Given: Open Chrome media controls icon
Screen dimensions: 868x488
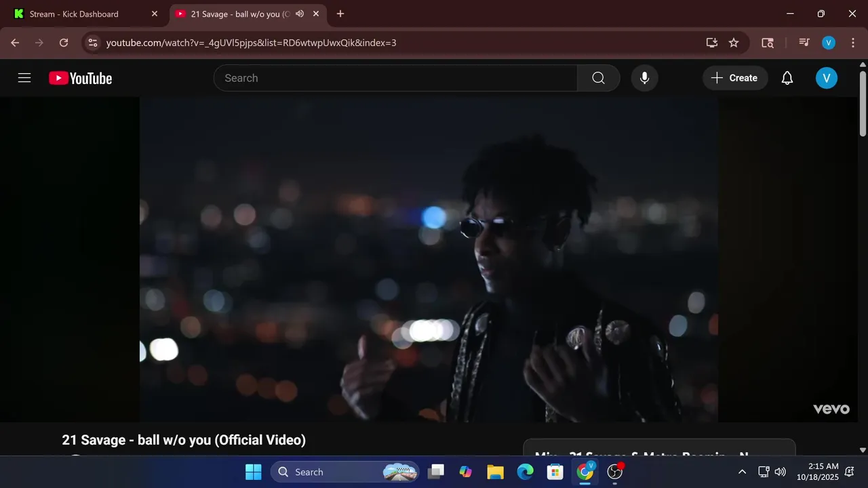Looking at the screenshot, I should (x=804, y=43).
